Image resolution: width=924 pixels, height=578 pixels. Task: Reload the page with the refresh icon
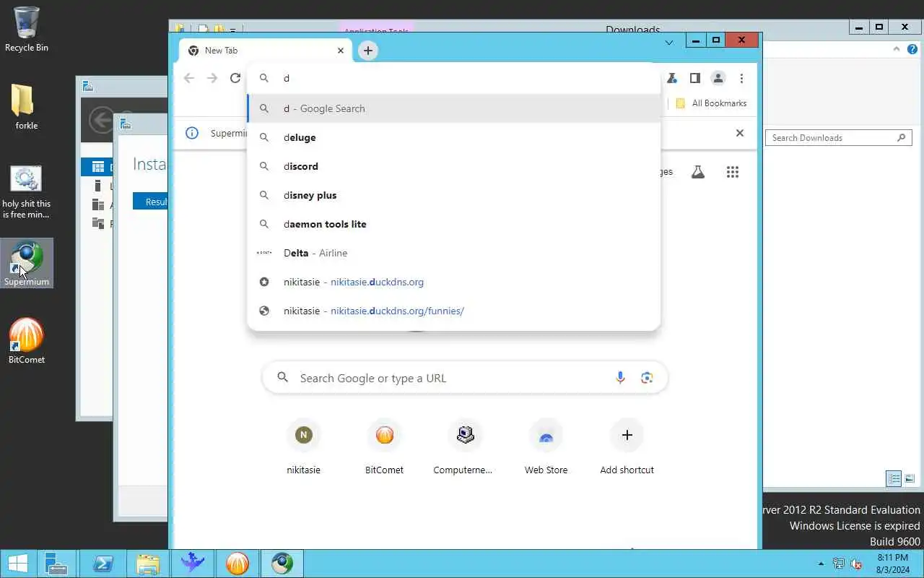tap(235, 78)
